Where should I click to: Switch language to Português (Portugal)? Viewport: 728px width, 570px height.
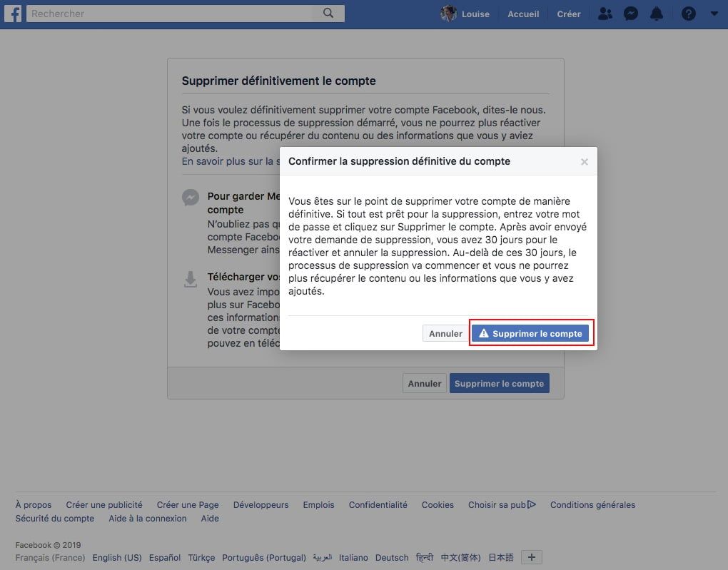(x=263, y=557)
